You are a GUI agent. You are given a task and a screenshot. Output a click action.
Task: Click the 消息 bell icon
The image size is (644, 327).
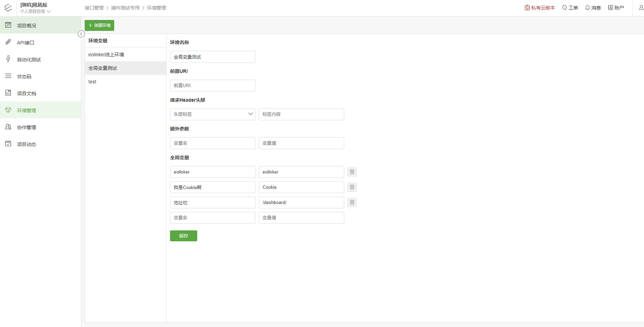[587, 7]
